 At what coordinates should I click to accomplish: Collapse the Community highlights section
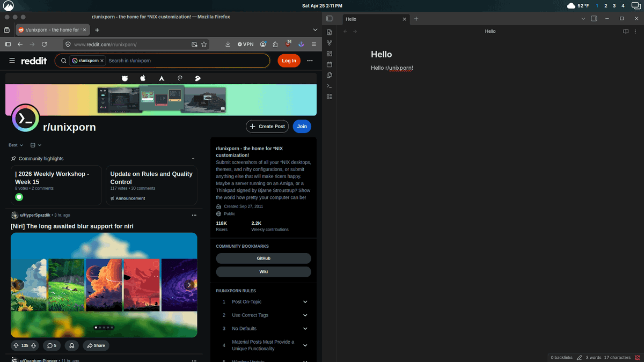193,158
